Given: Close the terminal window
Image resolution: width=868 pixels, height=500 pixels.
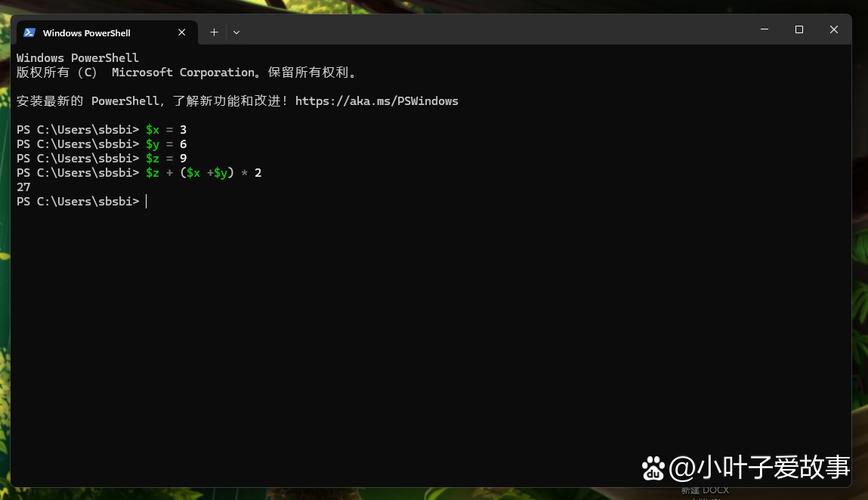Looking at the screenshot, I should tap(834, 29).
